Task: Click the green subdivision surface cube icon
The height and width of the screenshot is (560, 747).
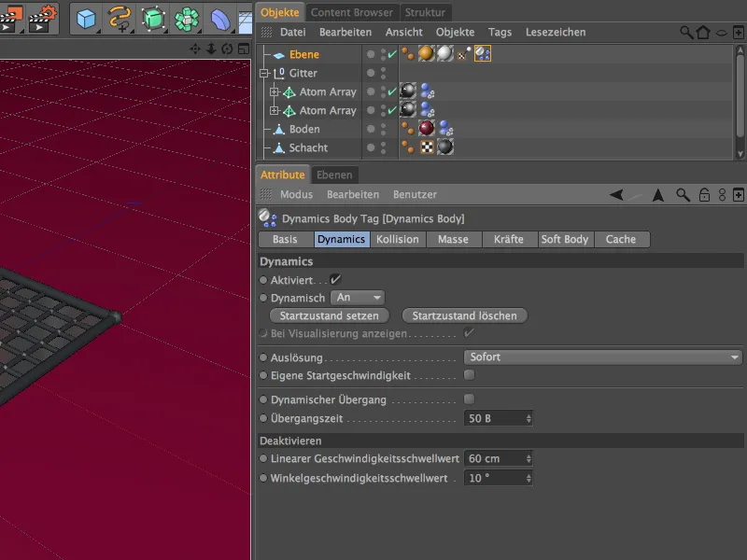Action: [153, 19]
